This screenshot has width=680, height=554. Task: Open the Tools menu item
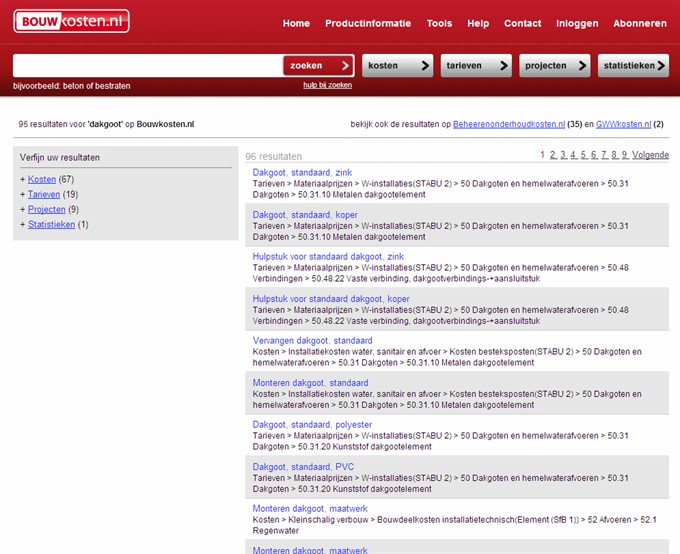pyautogui.click(x=439, y=23)
